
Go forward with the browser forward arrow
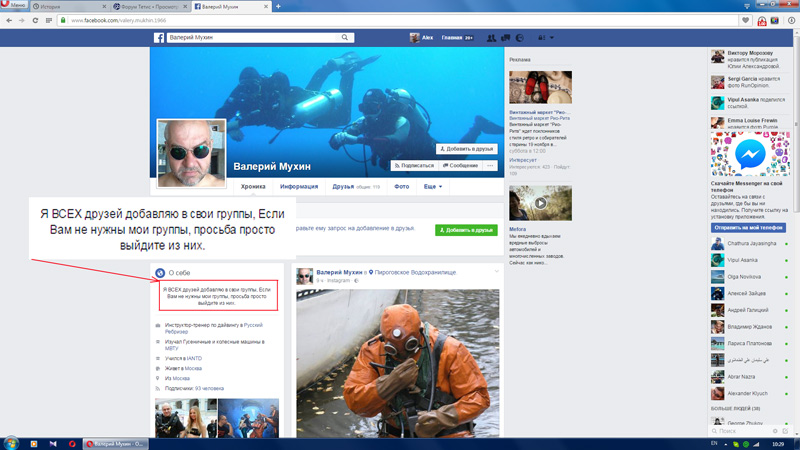pyautogui.click(x=21, y=20)
